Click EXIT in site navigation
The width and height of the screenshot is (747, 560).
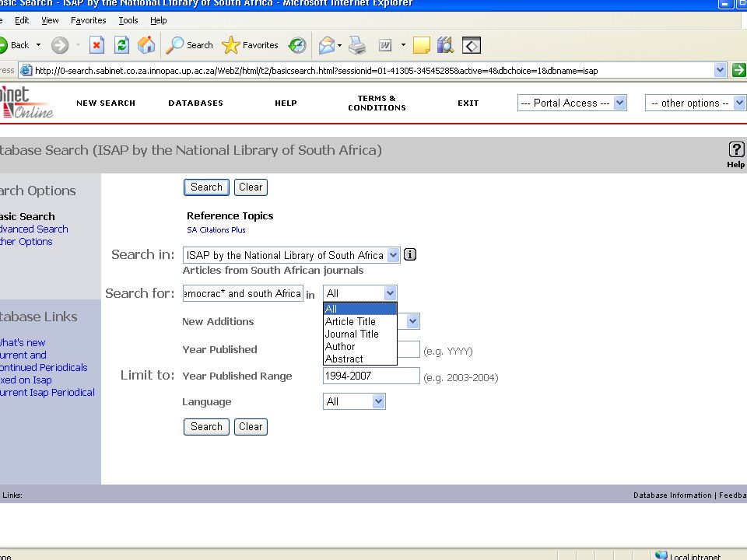click(x=468, y=103)
